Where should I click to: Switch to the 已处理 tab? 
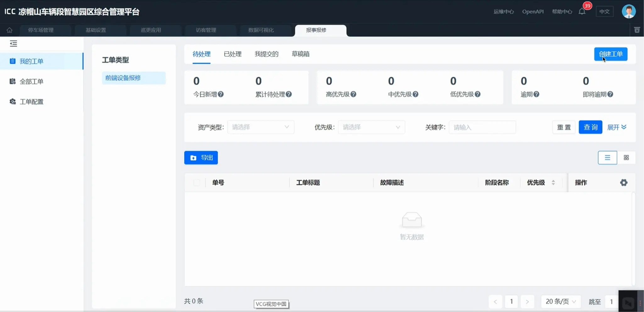click(233, 54)
